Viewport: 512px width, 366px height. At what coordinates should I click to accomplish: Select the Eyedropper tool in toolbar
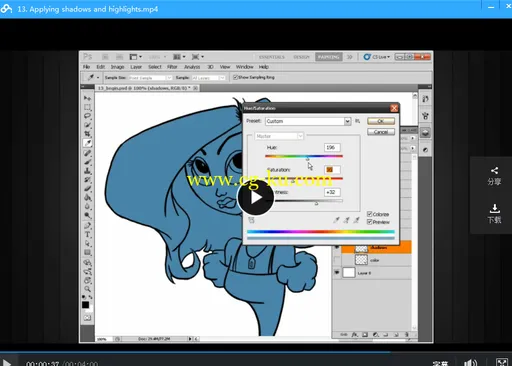pyautogui.click(x=88, y=143)
